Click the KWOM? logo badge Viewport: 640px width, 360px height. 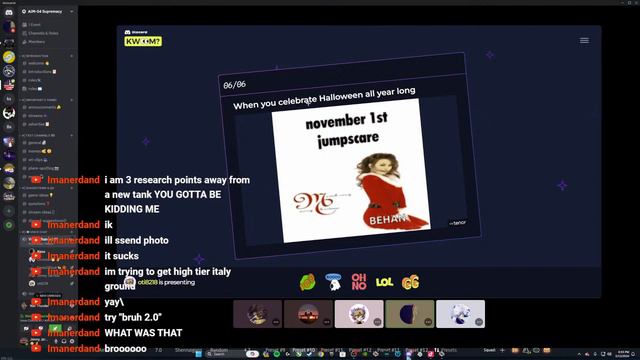tap(143, 41)
